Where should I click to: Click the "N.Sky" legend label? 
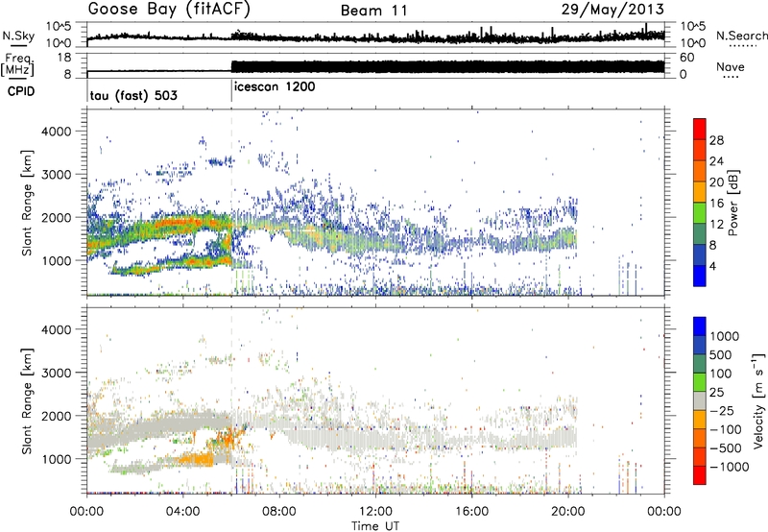(18, 36)
